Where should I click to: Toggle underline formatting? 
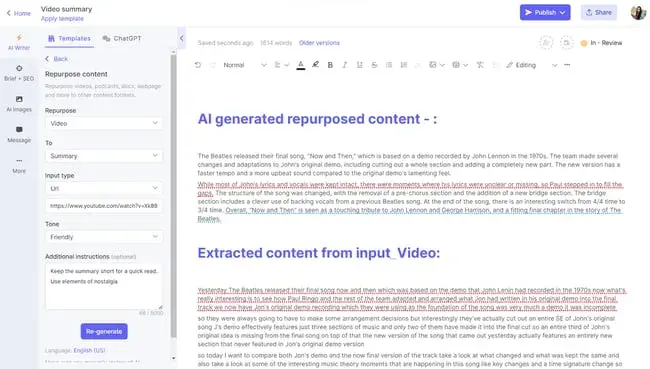point(359,65)
